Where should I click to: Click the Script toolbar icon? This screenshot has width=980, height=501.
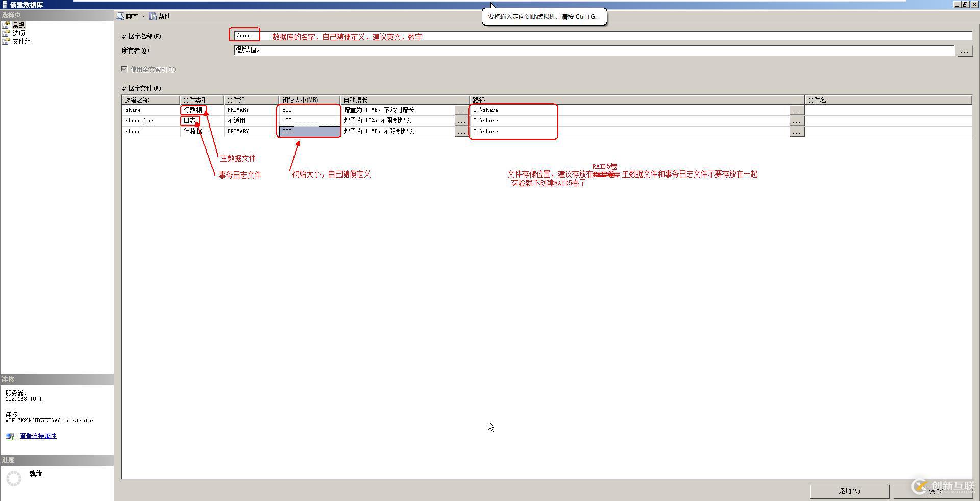[x=120, y=16]
